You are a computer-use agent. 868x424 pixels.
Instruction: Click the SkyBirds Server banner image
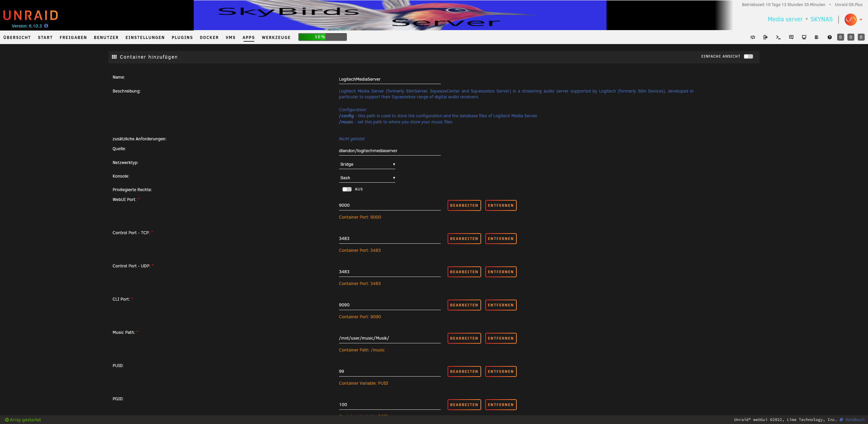(x=400, y=15)
